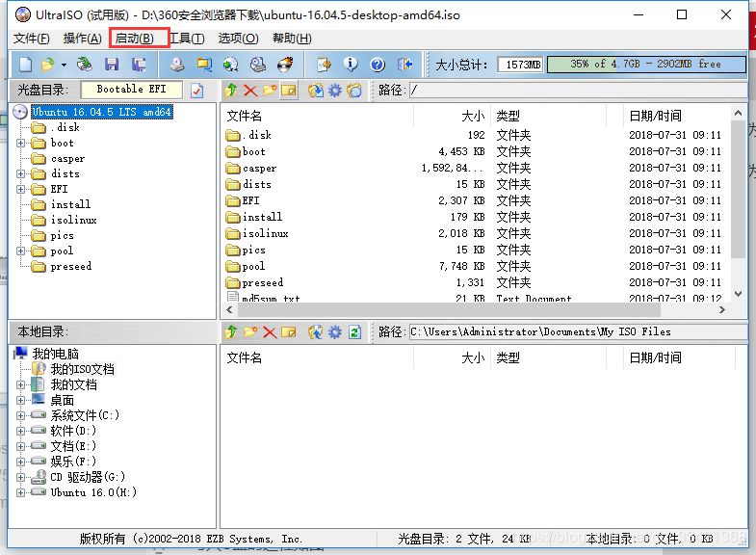Expand 系统文件(C:) drive node
Viewport: 756px width, 555px height.
click(21, 415)
